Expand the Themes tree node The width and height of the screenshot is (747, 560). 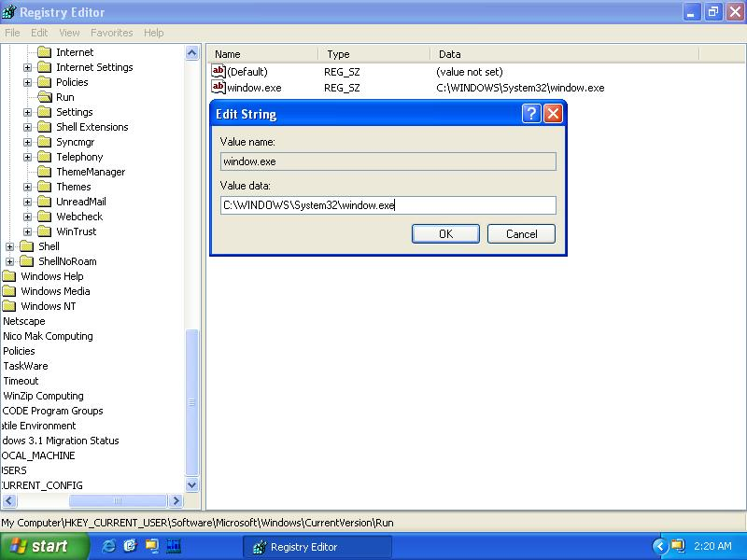coord(27,188)
